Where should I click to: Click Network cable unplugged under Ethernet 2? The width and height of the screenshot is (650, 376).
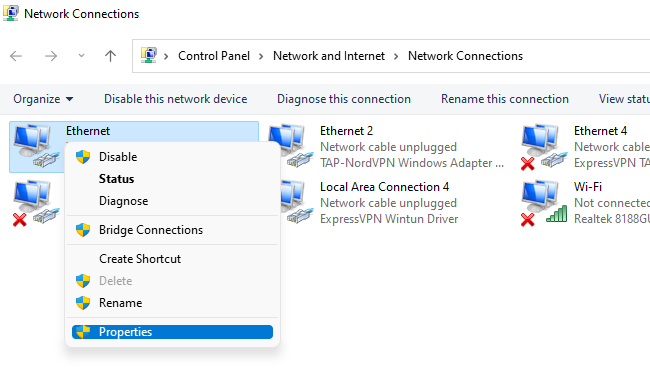click(x=388, y=147)
